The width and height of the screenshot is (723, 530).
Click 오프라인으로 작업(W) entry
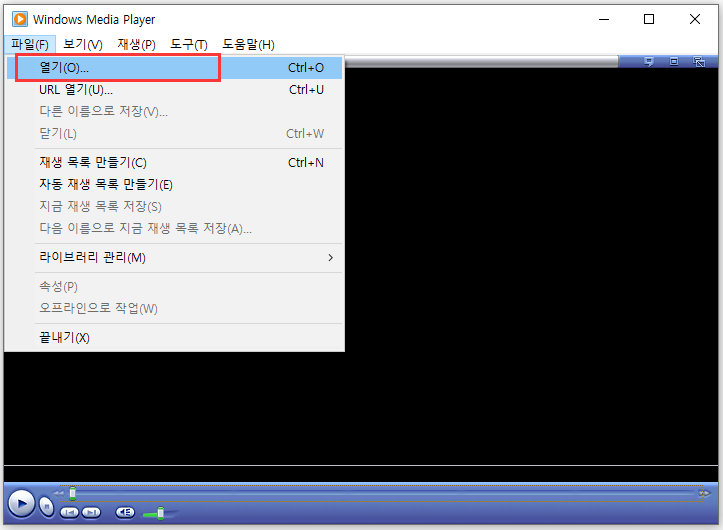coord(174,308)
